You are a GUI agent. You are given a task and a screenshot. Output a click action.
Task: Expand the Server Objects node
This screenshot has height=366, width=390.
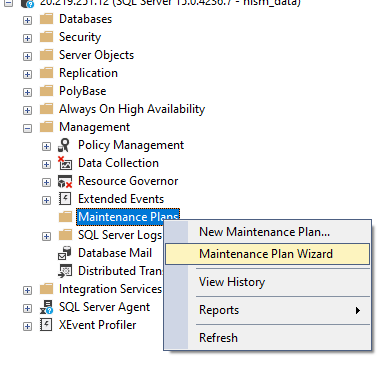27,56
